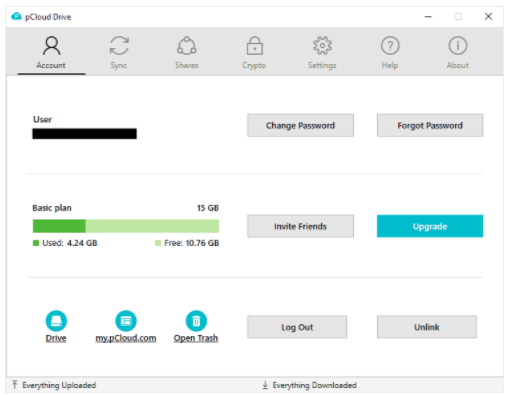Click the redacted user email field
This screenshot has height=395, width=510.
84,134
